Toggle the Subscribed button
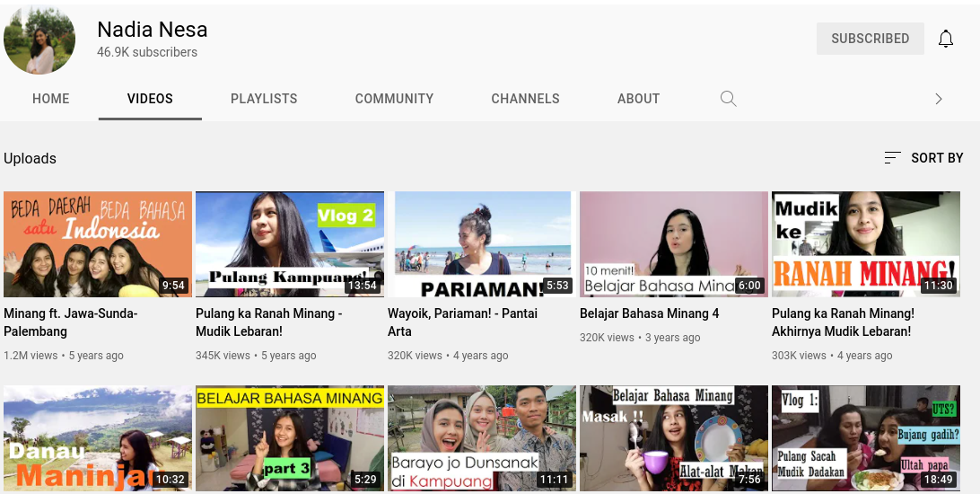This screenshot has height=494, width=980. coord(870,39)
